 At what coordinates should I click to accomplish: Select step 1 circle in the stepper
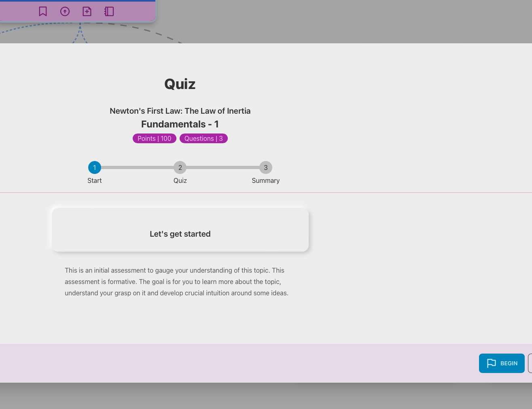pos(95,167)
